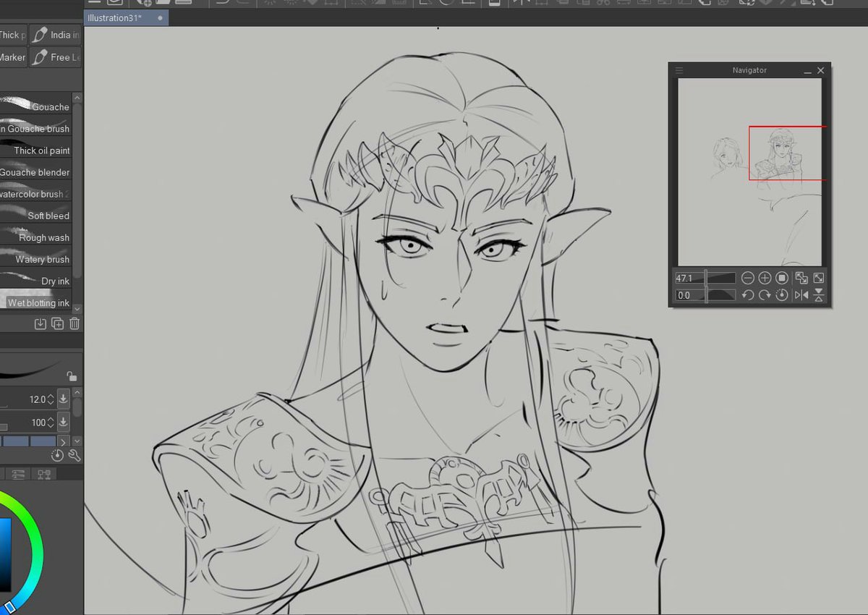Image resolution: width=868 pixels, height=615 pixels.
Task: Open opacity dynamics button beside 100
Action: 64,422
